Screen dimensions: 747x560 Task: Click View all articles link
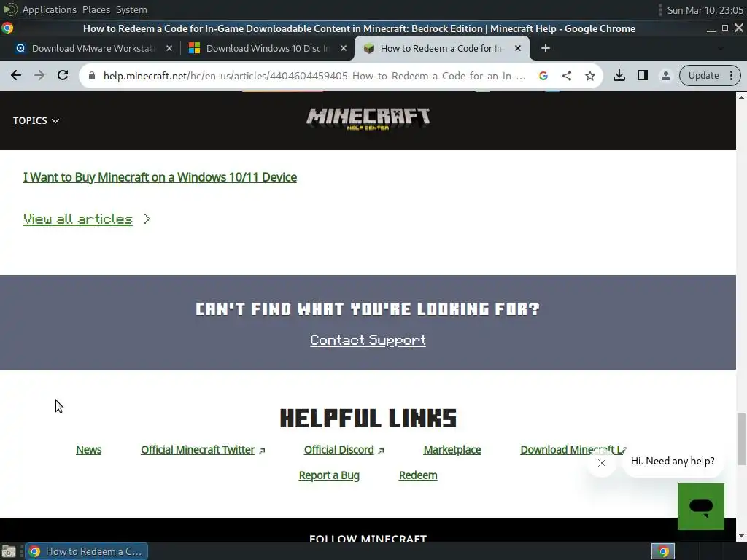[x=77, y=219]
